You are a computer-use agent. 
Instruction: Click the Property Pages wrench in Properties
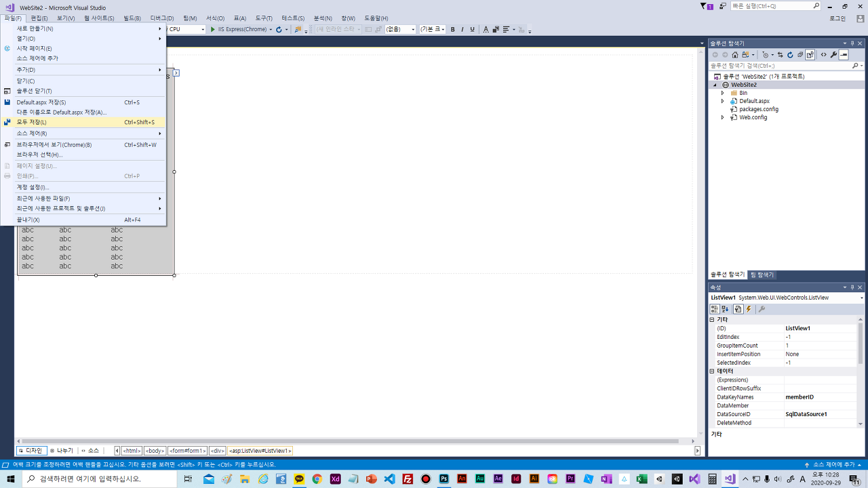tap(762, 309)
